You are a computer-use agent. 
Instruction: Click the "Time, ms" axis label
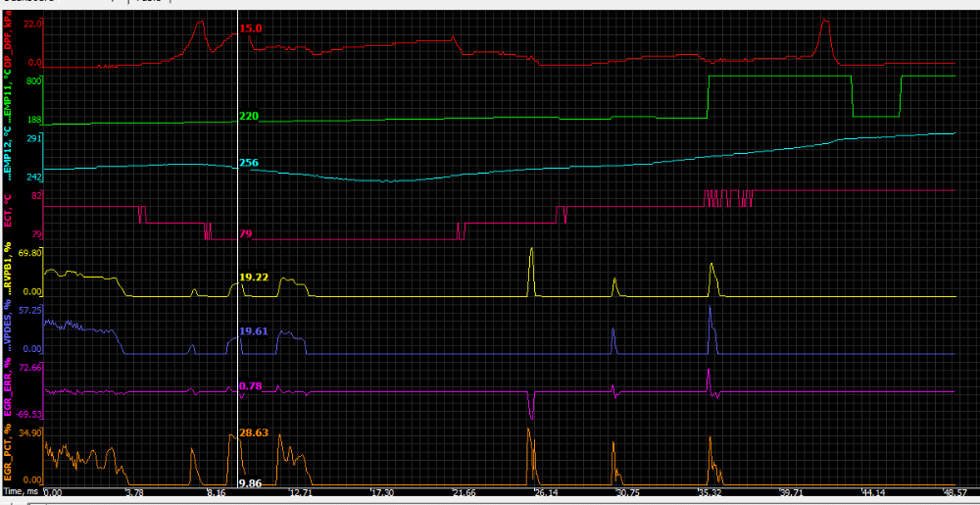point(21,490)
